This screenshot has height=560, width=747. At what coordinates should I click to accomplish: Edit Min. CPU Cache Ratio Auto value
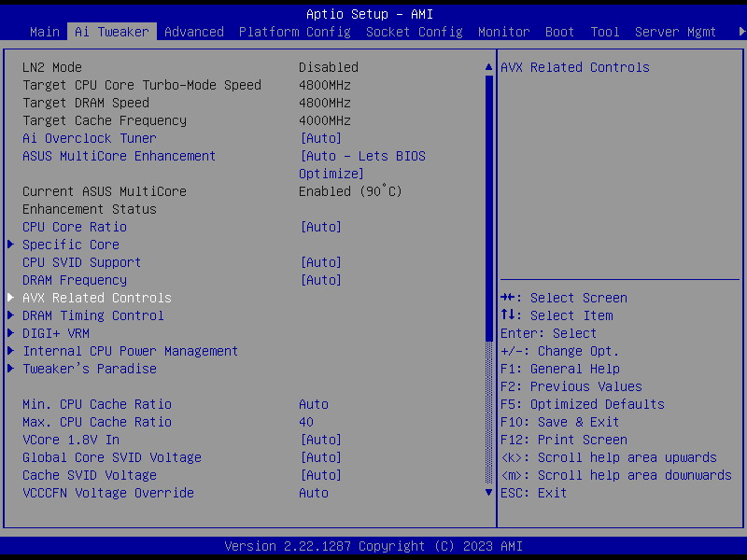coord(314,404)
